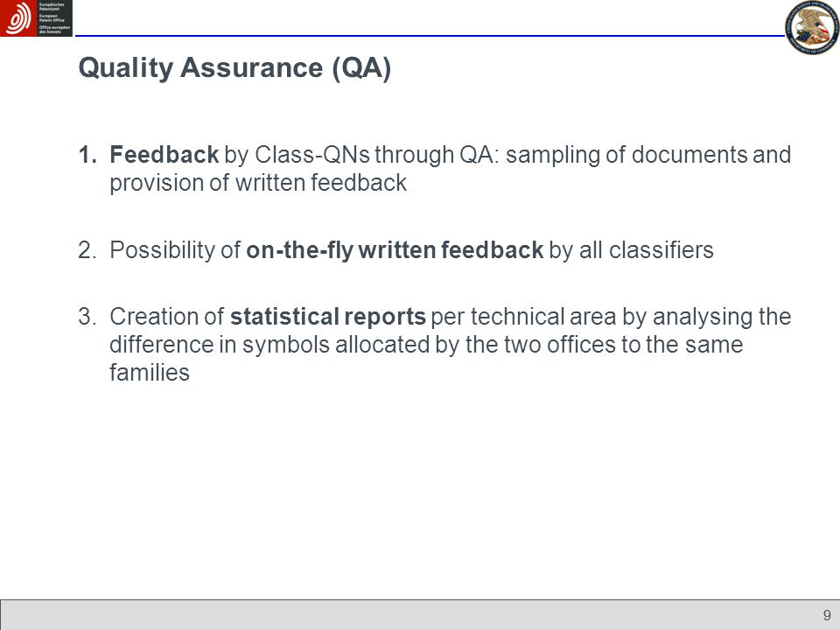The height and width of the screenshot is (630, 840).
Task: Select the word families
Action: pos(150,373)
